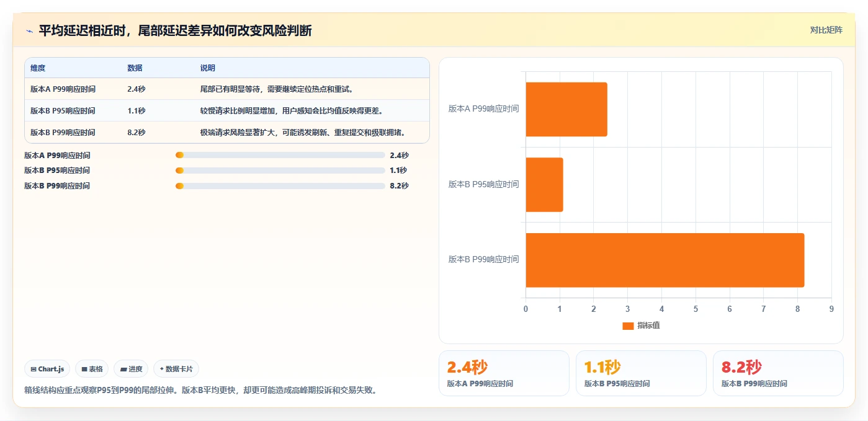Click the x-axis tick value 9
Viewport: 868px width, 421px height.
click(x=831, y=309)
